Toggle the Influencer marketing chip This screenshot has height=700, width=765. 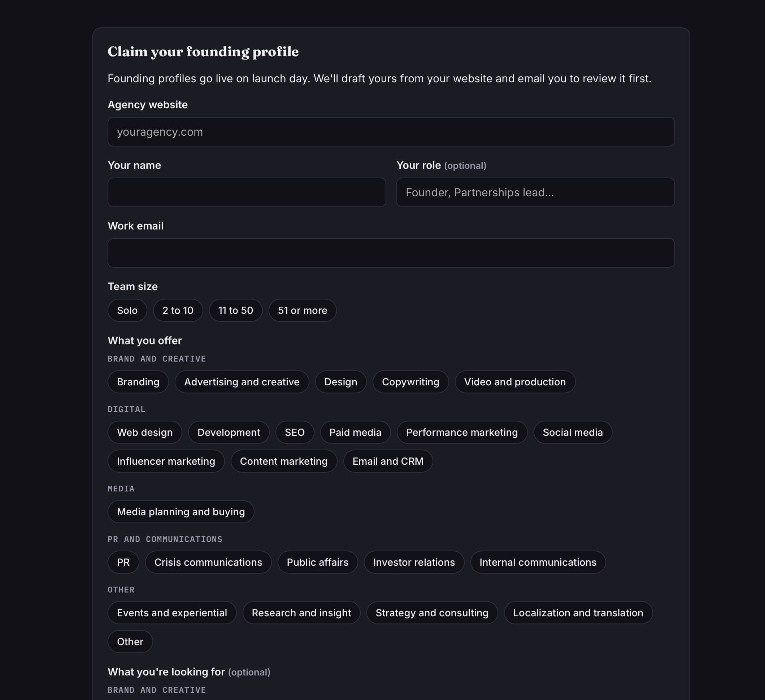(x=166, y=461)
